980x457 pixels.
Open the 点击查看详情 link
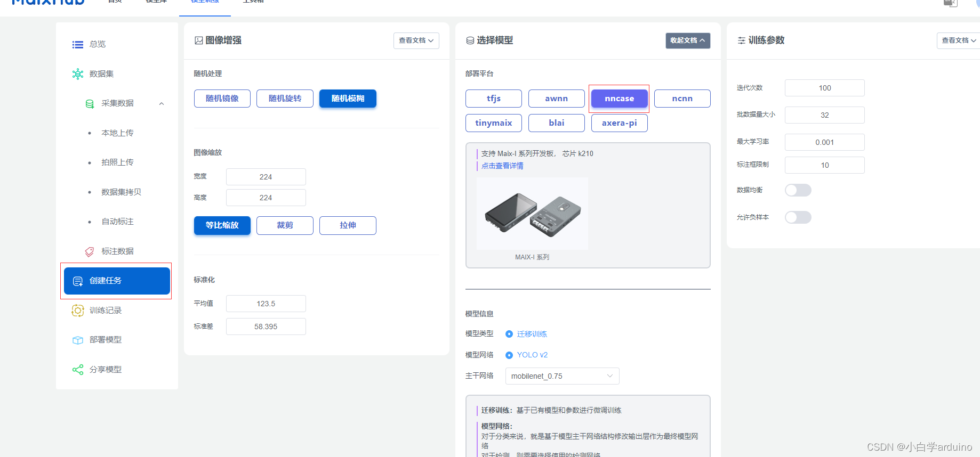coord(502,166)
